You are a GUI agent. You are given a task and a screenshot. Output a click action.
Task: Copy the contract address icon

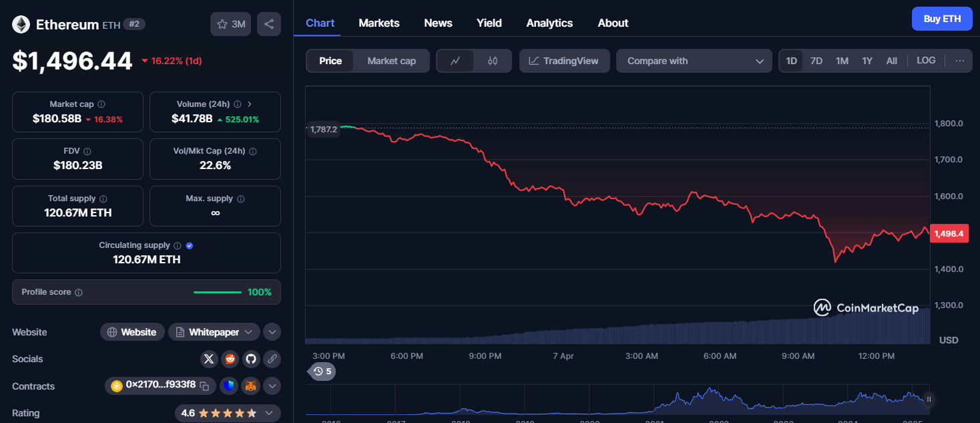click(205, 386)
